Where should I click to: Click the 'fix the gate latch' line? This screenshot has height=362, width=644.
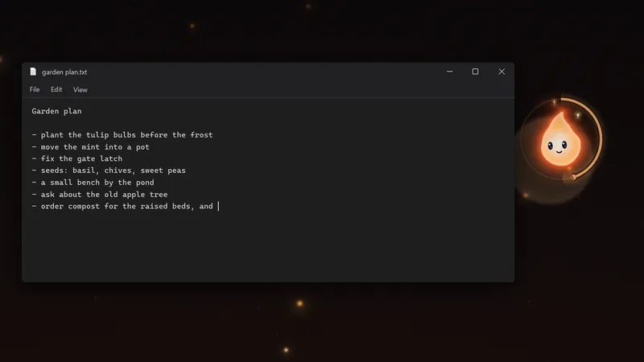click(76, 158)
